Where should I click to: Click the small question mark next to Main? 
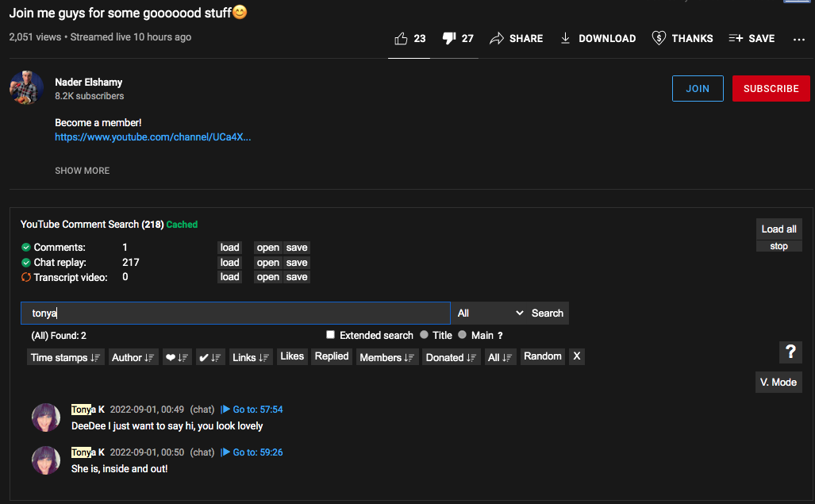[500, 336]
